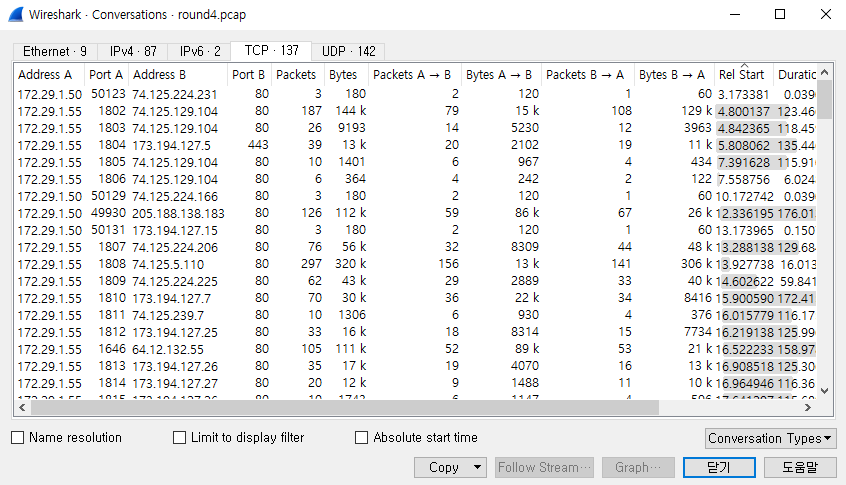This screenshot has width=846, height=485.
Task: Select address 64.12.132.55 row
Action: (x=415, y=349)
